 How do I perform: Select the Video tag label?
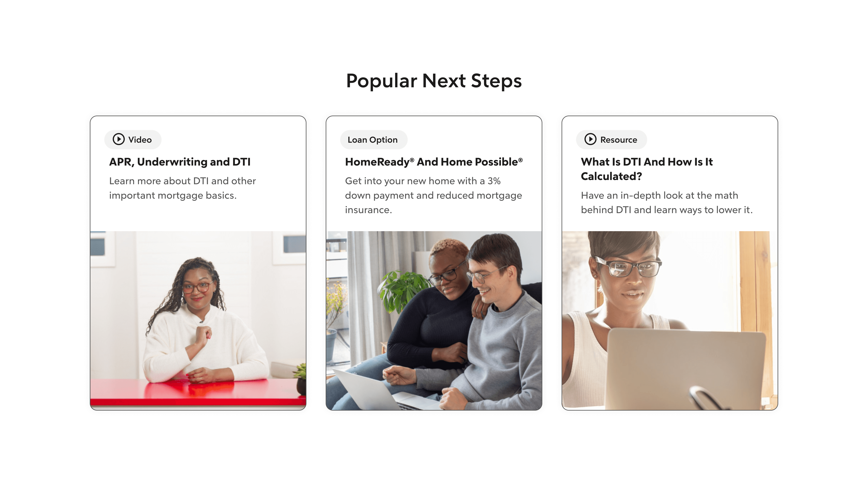tap(140, 140)
